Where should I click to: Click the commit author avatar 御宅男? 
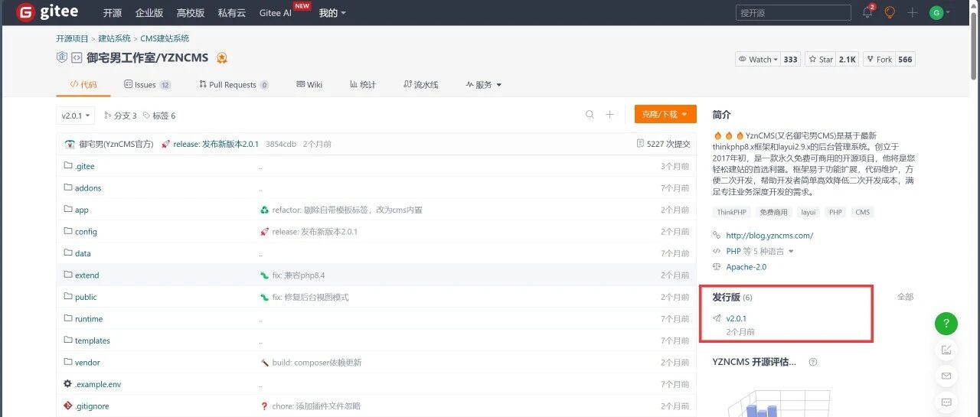pos(70,144)
